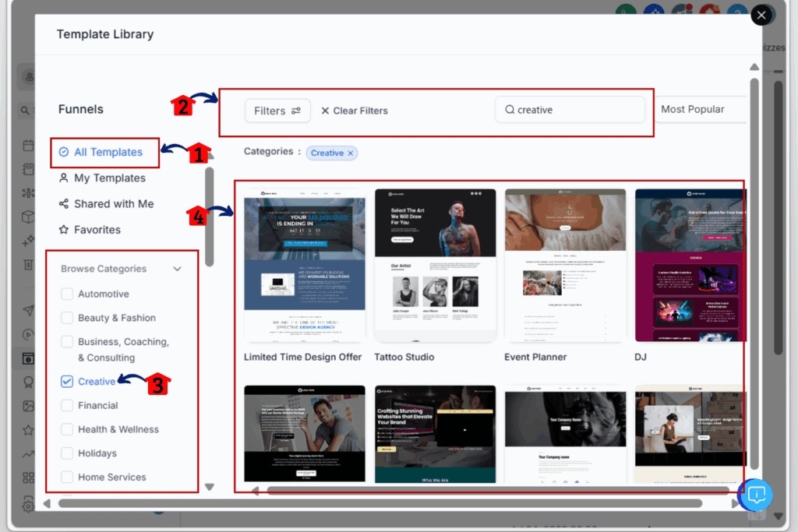Viewport: 798px width, 532px height.
Task: Select My Templates
Action: [102, 178]
